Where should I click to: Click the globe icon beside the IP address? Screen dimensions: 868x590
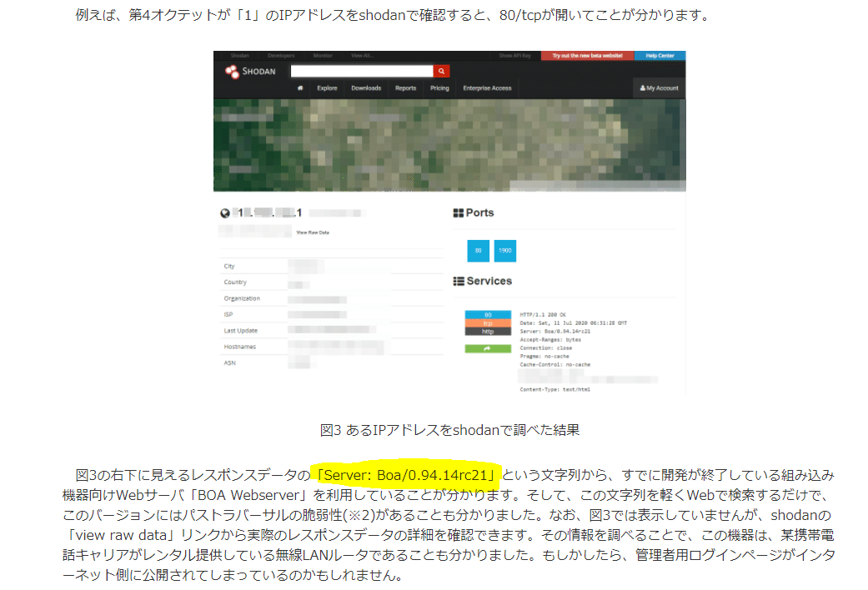(x=223, y=212)
